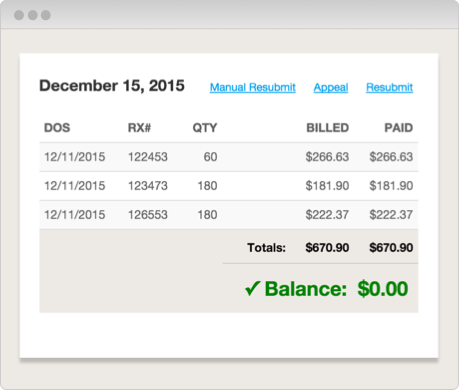Select prescription number 126553
Screen dimensions: 459x390
[148, 215]
